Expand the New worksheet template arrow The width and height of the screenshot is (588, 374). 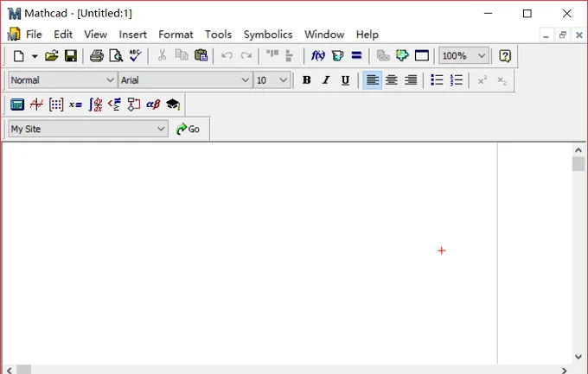click(35, 56)
